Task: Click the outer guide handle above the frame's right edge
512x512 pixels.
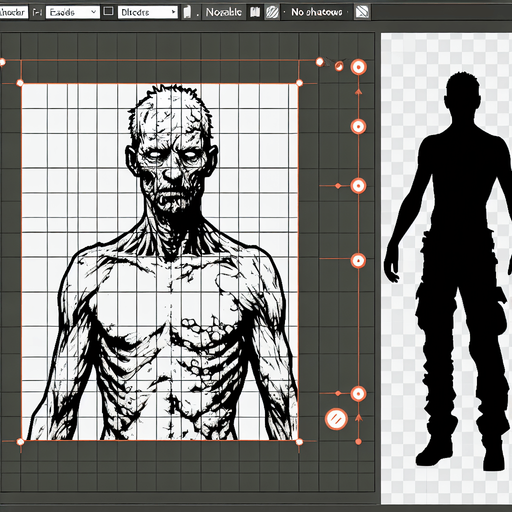Action: 320,62
